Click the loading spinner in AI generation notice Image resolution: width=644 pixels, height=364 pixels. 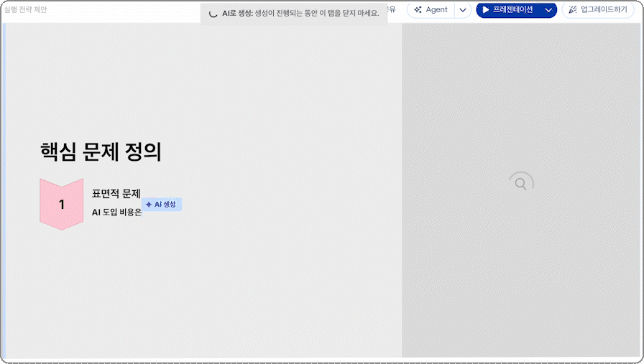tap(213, 13)
